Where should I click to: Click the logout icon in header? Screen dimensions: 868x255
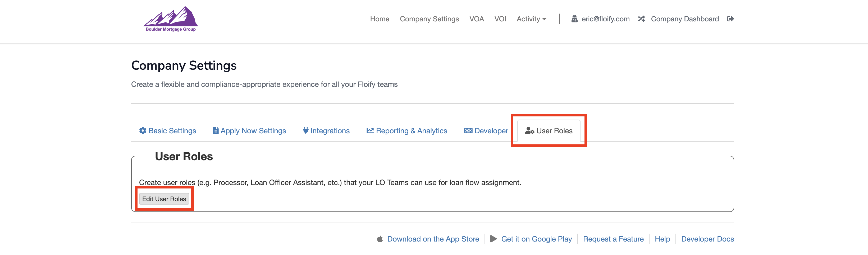730,19
